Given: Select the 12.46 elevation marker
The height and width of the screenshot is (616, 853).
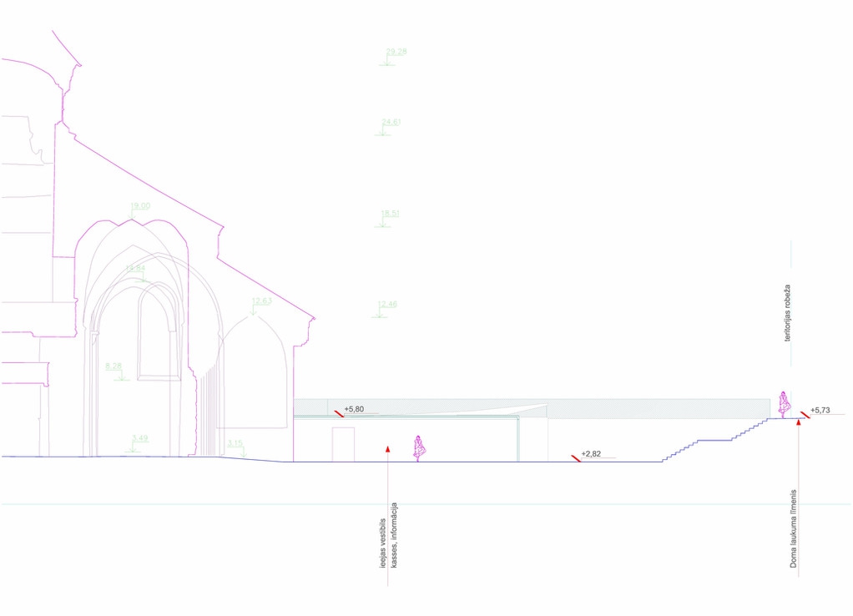Looking at the screenshot, I should click(x=387, y=305).
